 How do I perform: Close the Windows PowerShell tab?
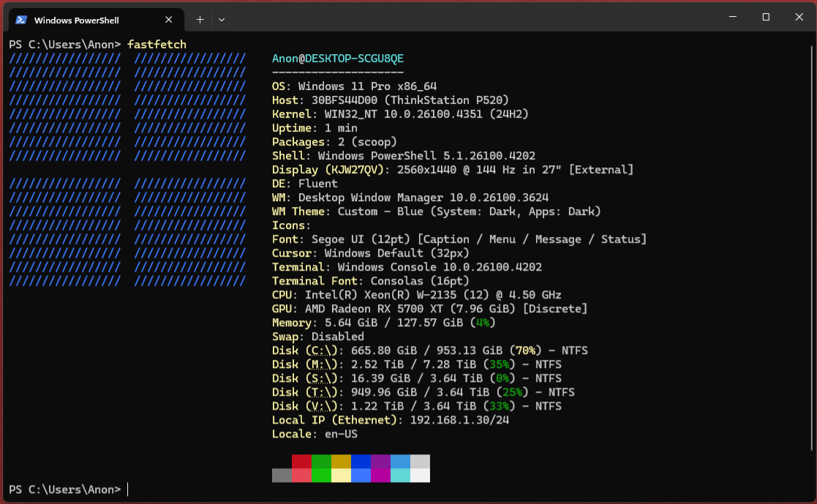pos(168,20)
